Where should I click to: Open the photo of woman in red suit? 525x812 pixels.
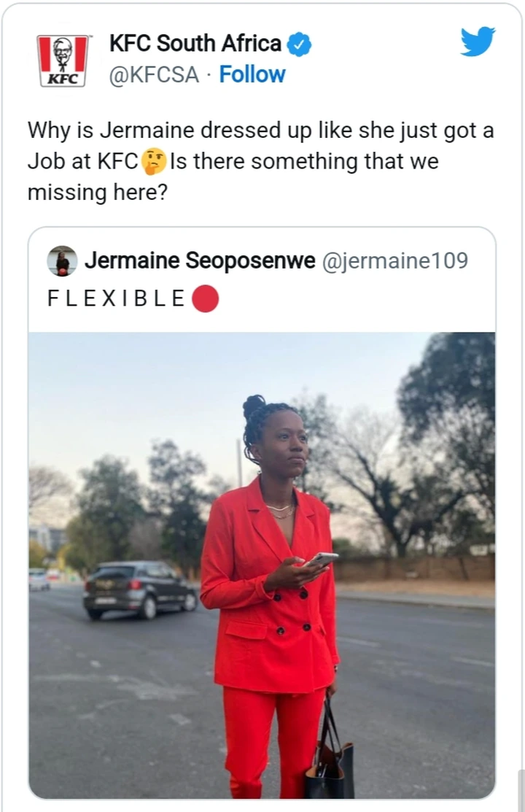262,565
